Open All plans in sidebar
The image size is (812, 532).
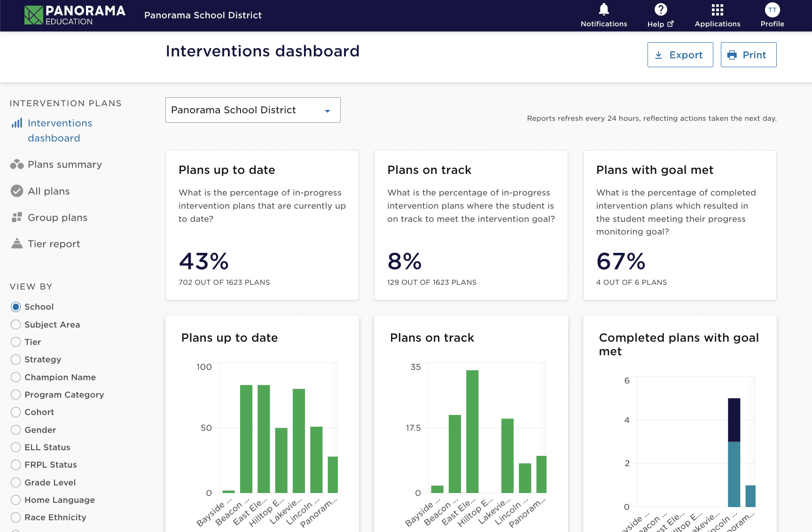tap(49, 191)
